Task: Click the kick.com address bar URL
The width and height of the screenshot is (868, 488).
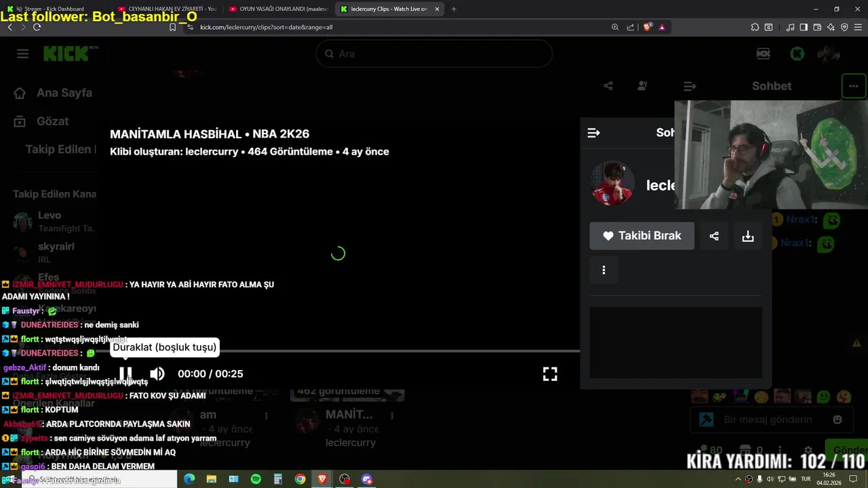Action: click(266, 27)
